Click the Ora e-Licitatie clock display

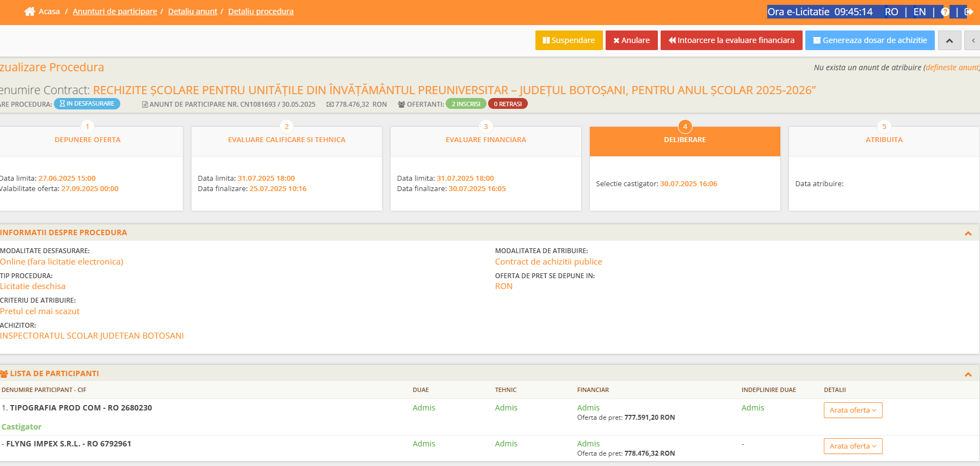coord(820,12)
